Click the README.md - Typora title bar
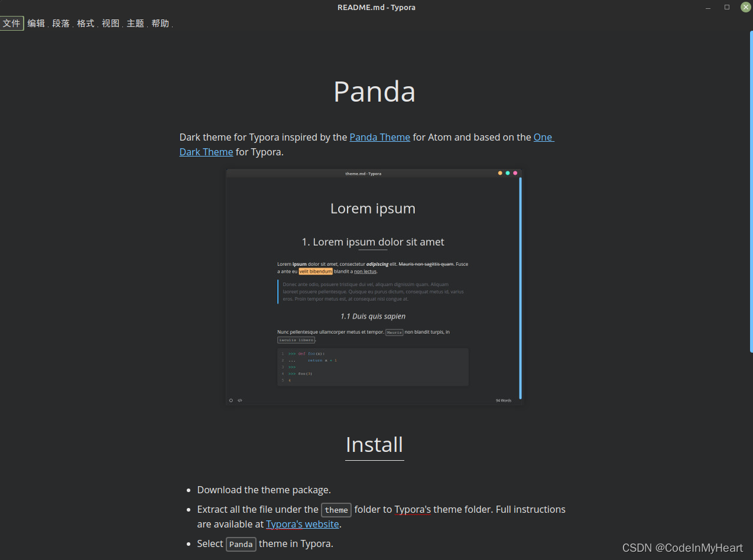753x560 pixels. (376, 8)
